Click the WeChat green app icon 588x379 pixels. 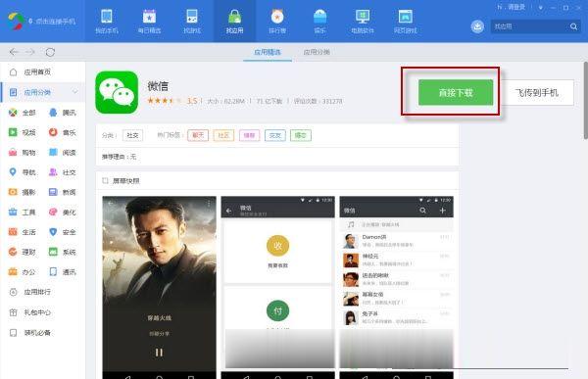[x=117, y=92]
